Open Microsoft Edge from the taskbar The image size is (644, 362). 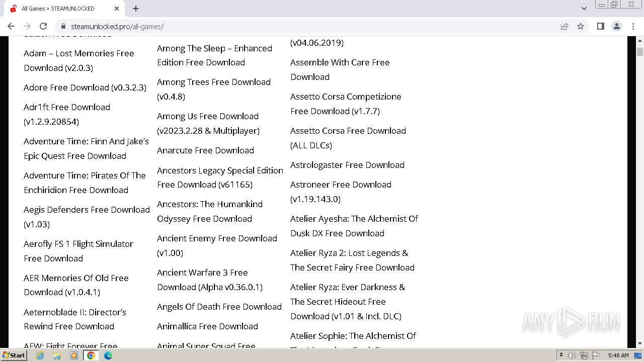click(108, 355)
